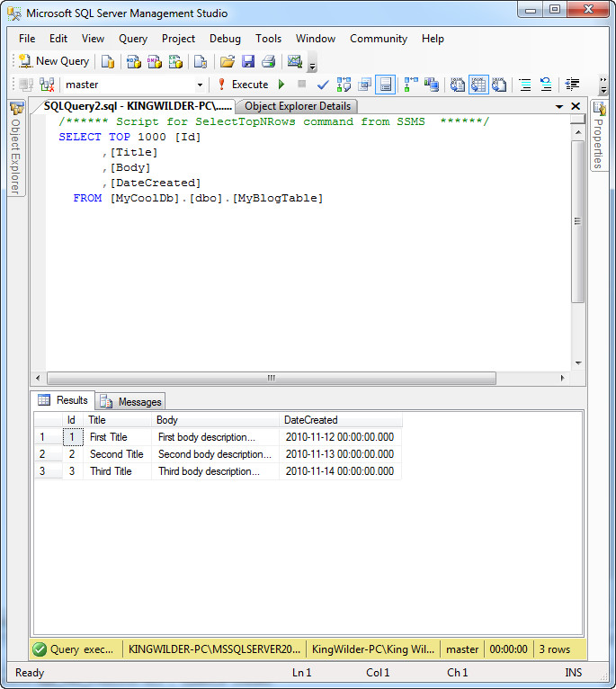Print the query using the printer icon

[x=269, y=61]
